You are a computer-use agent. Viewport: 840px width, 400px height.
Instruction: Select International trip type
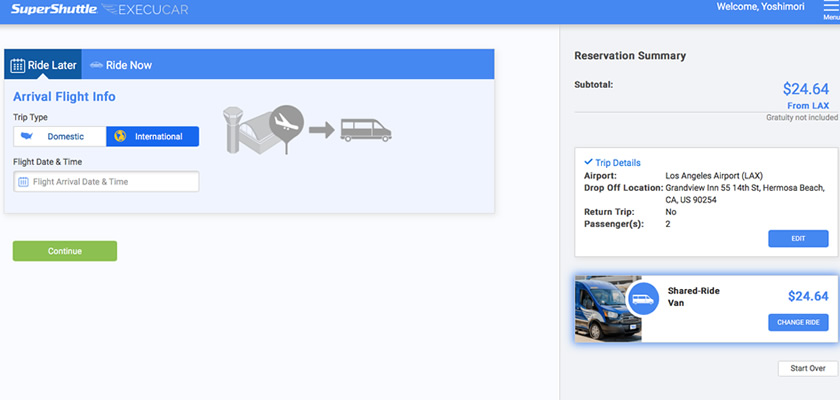(x=153, y=136)
